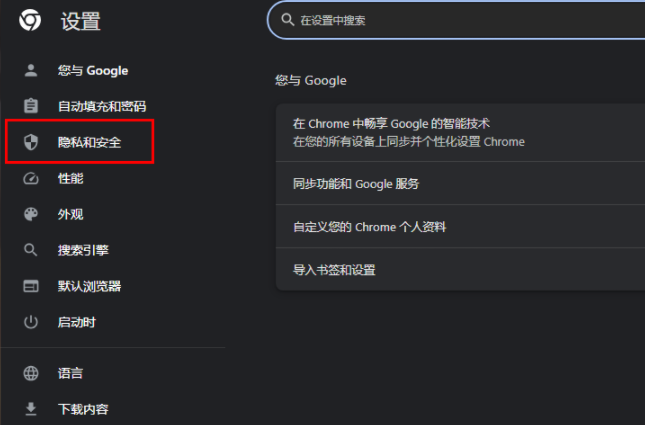Image resolution: width=645 pixels, height=425 pixels.
Task: Click the person icon for 您与 Google
Action: coord(31,70)
